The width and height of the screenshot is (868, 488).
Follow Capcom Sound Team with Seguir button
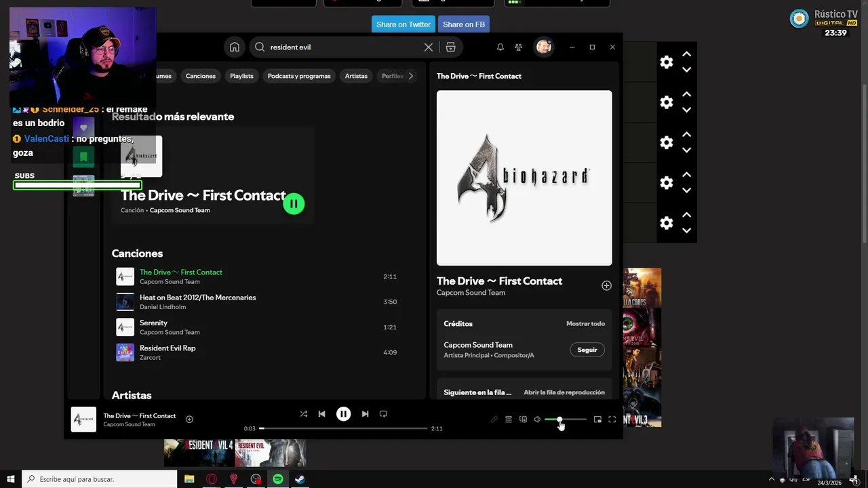click(x=587, y=350)
